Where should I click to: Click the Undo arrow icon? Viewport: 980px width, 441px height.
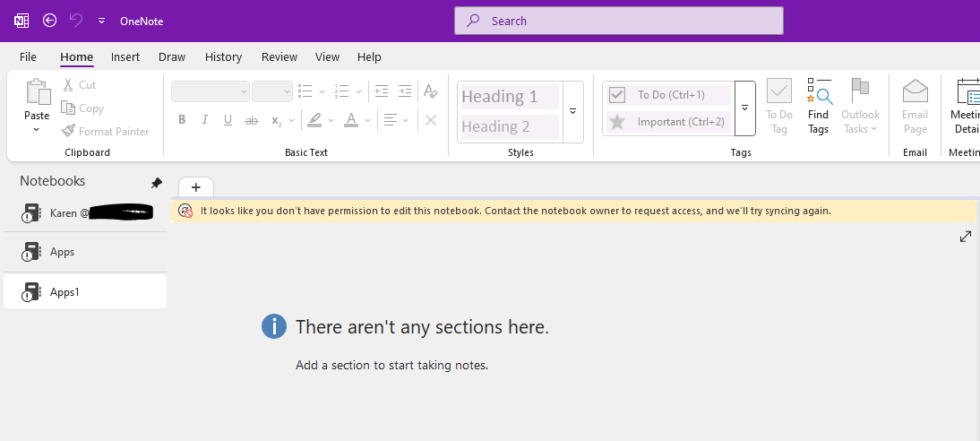[x=75, y=21]
